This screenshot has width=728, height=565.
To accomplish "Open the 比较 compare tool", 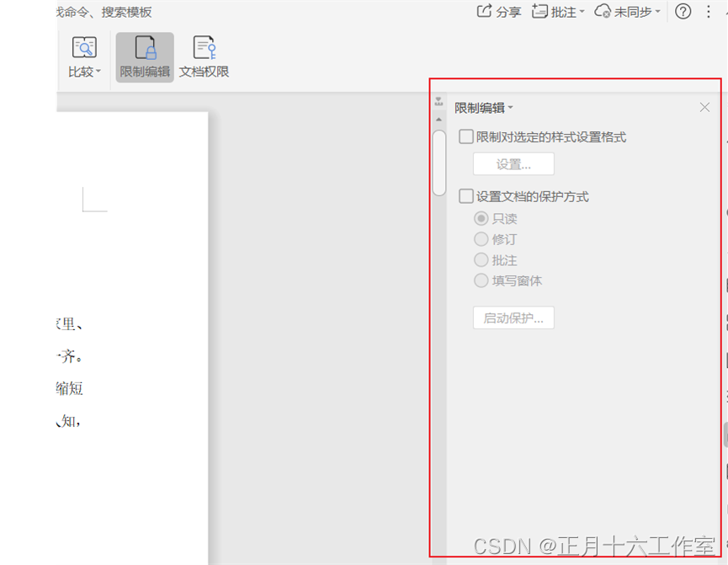I will click(84, 57).
